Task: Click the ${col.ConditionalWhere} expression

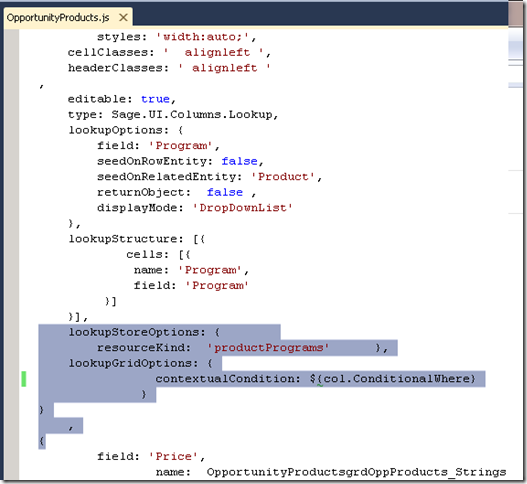Action: (x=393, y=379)
